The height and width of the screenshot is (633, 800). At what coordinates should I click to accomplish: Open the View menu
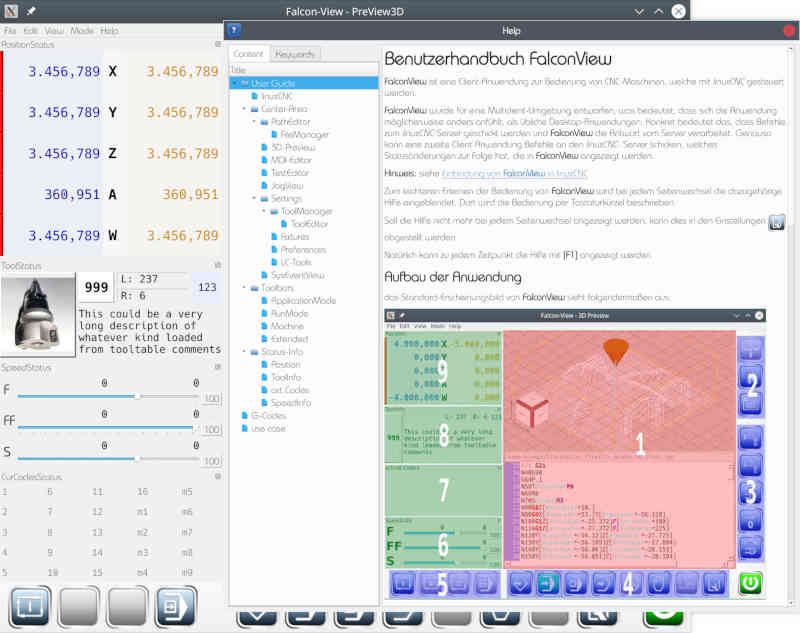(54, 31)
